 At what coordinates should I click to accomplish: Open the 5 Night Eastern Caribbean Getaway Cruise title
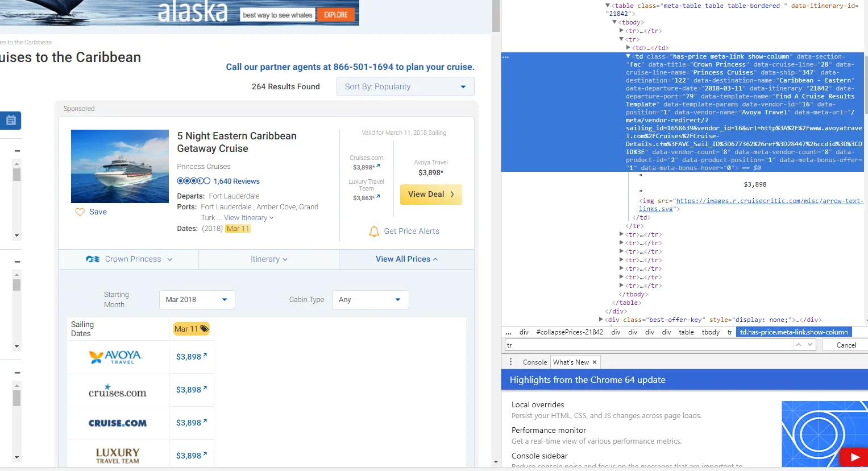(236, 142)
